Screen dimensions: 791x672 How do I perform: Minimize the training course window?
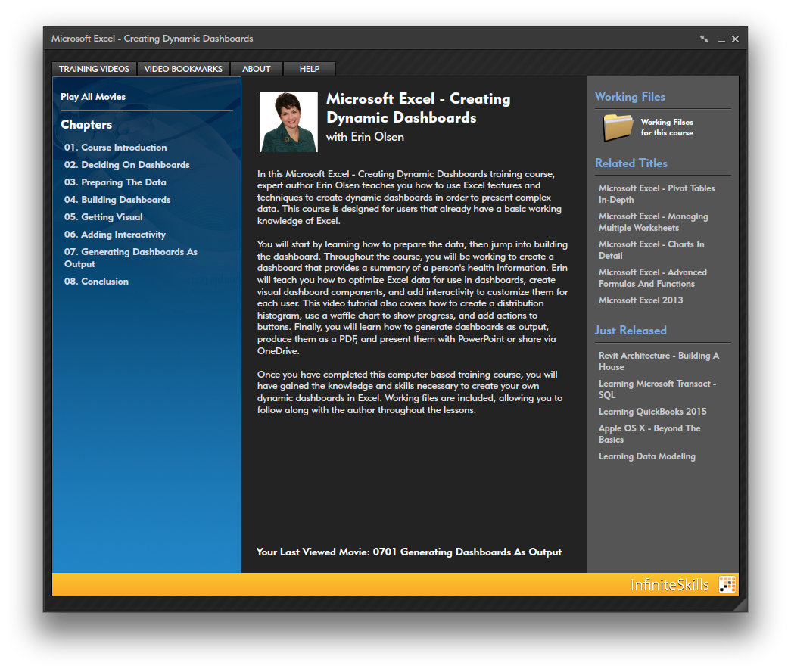(x=721, y=39)
